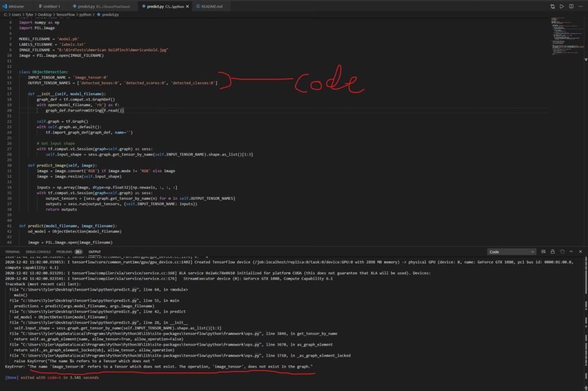588x391 pixels.
Task: Close the bottom output panel
Action: 581,251
